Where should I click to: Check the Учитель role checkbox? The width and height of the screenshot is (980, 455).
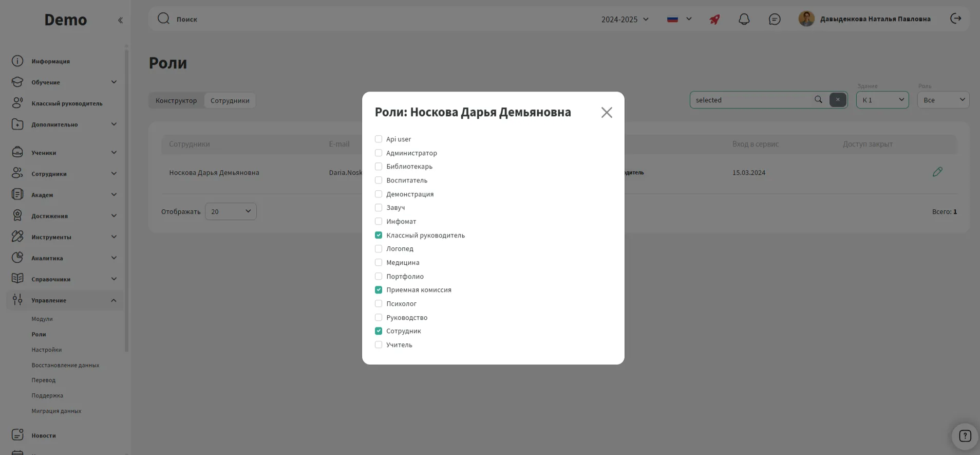[379, 345]
